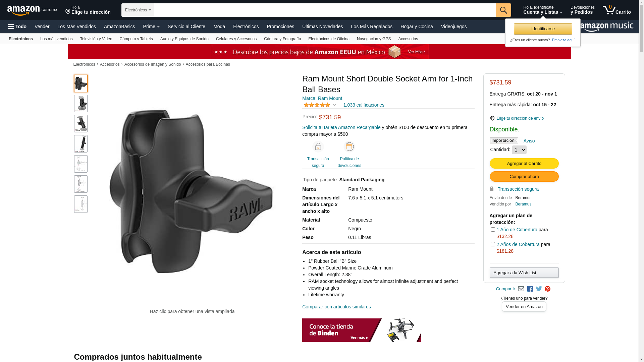This screenshot has height=362, width=644.
Task: Share this product via Facebook icon
Action: point(530,289)
